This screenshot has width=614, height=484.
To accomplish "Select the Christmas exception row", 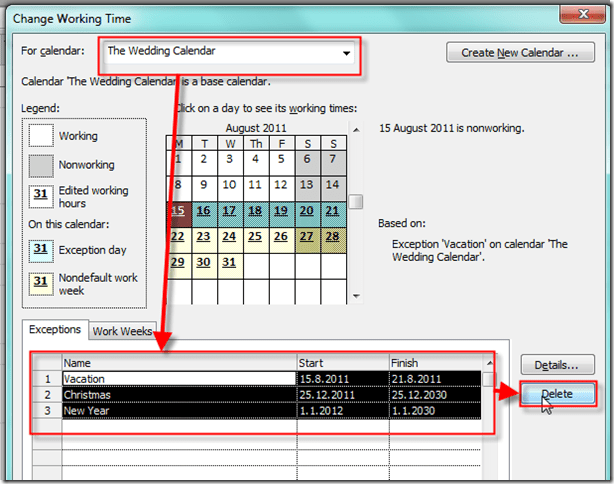I will coord(178,395).
